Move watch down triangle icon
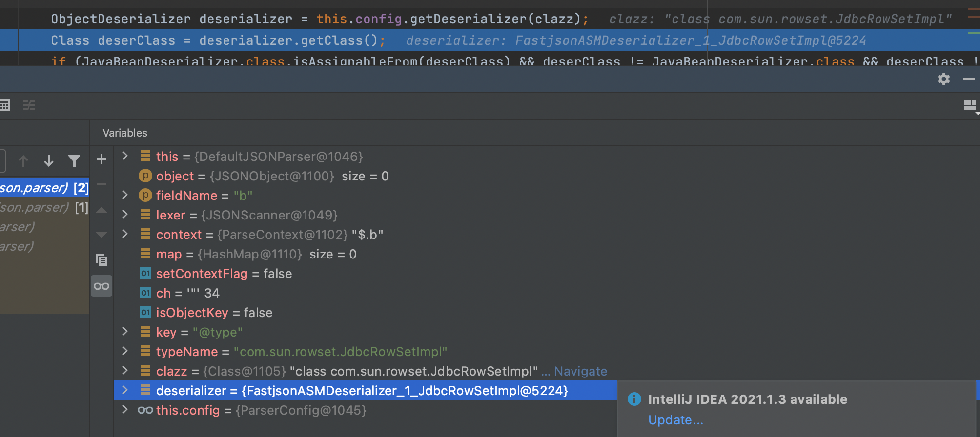The width and height of the screenshot is (980, 437). point(102,235)
